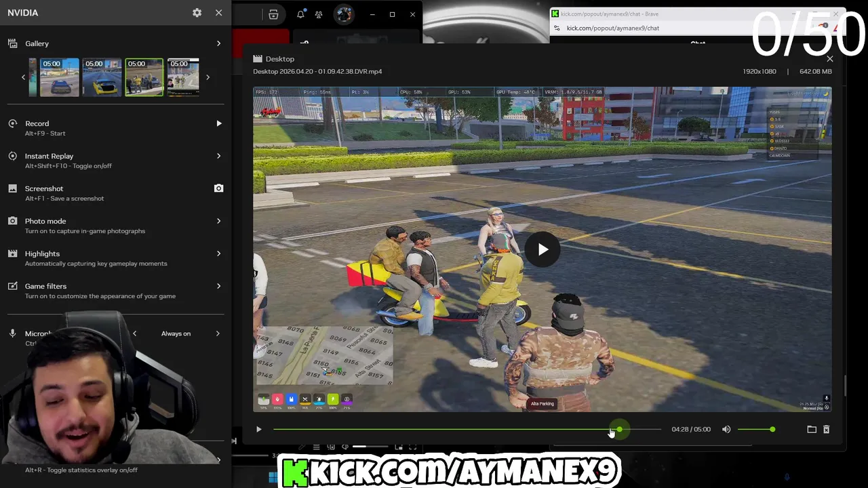Viewport: 868px width, 488px height.
Task: Click the Screenshot image icon
Action: [x=12, y=188]
